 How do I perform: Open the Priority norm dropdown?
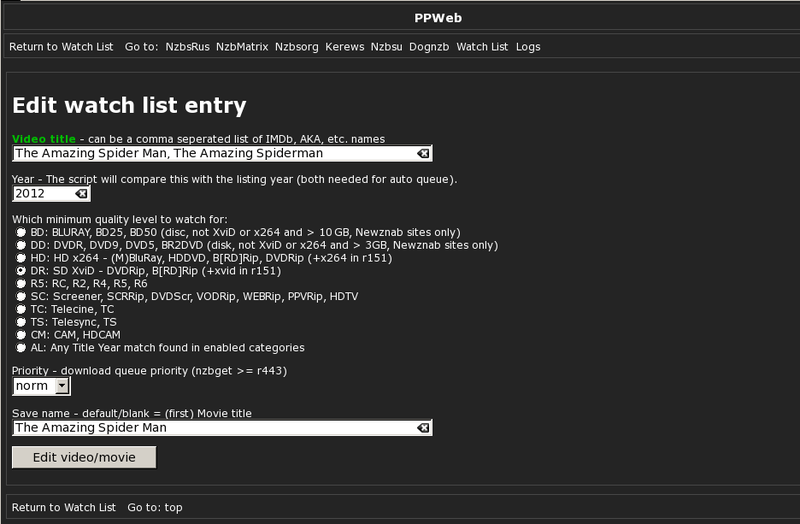41,386
